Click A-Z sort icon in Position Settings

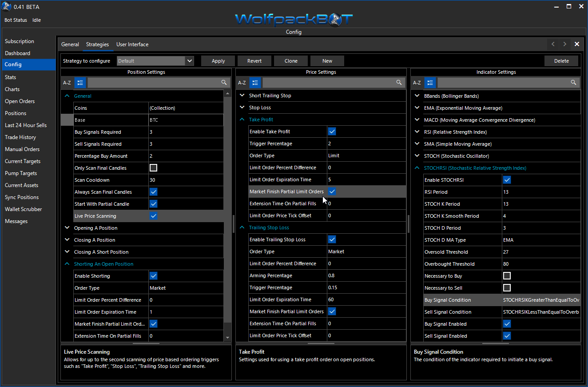click(67, 83)
